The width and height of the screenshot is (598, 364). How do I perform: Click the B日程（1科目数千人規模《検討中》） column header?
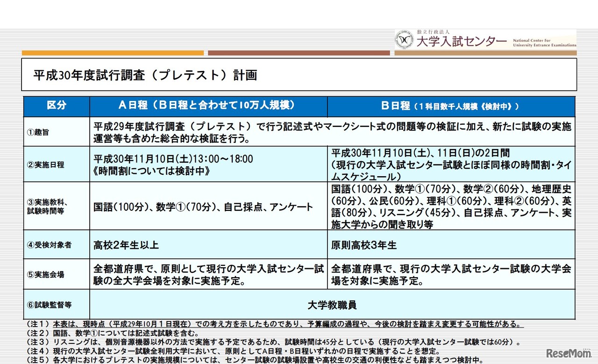pyautogui.click(x=451, y=106)
